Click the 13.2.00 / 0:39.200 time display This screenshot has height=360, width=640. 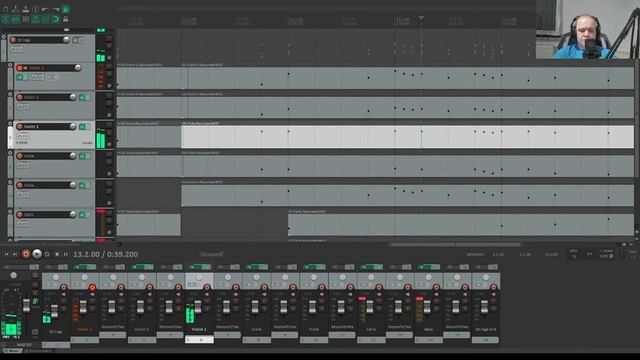point(106,254)
